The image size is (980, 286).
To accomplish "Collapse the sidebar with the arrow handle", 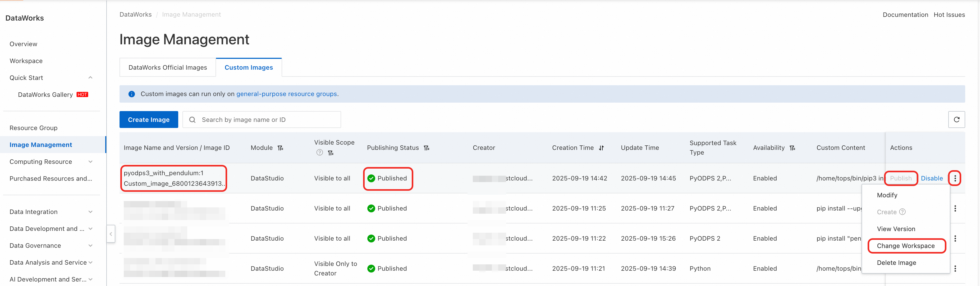I will [x=111, y=234].
